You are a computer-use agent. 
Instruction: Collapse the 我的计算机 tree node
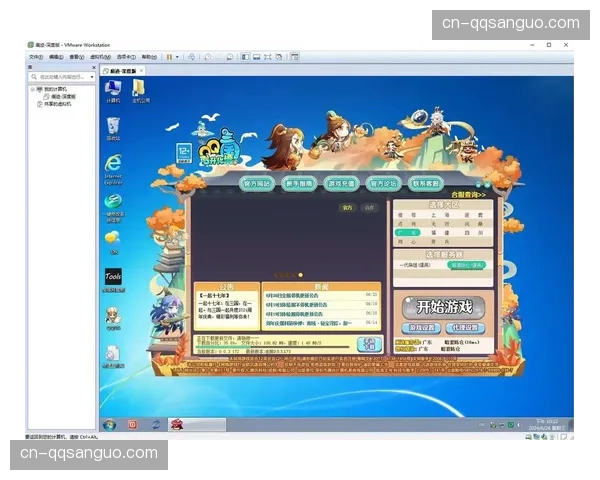(x=33, y=89)
